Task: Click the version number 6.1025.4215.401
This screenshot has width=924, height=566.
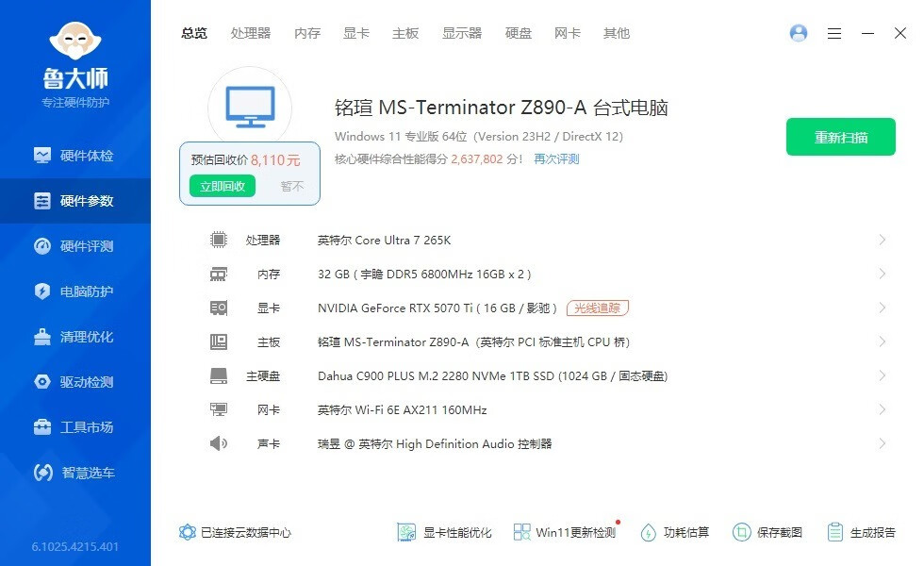Action: (x=75, y=546)
